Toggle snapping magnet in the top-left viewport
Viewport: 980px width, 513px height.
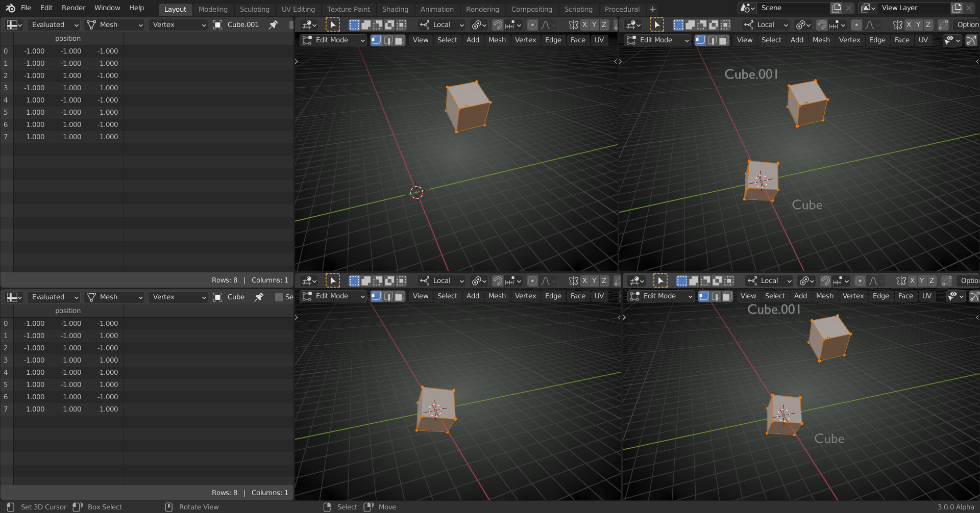pos(498,24)
